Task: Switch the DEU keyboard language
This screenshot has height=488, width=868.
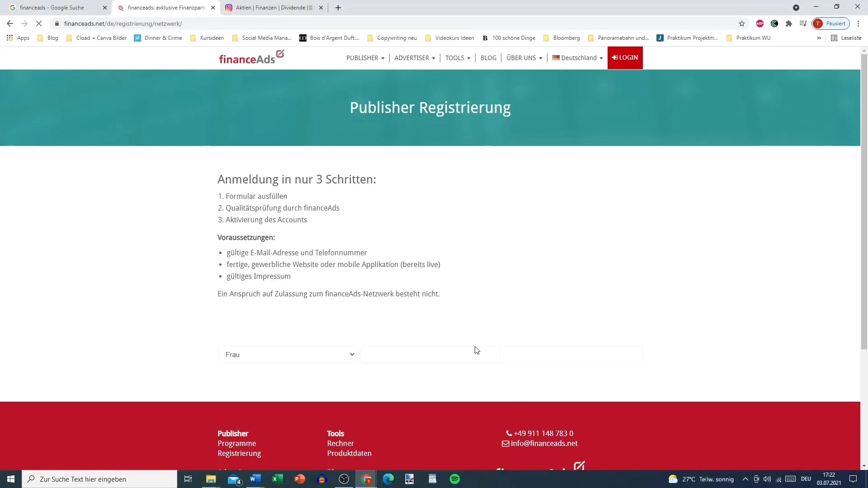Action: (x=806, y=479)
